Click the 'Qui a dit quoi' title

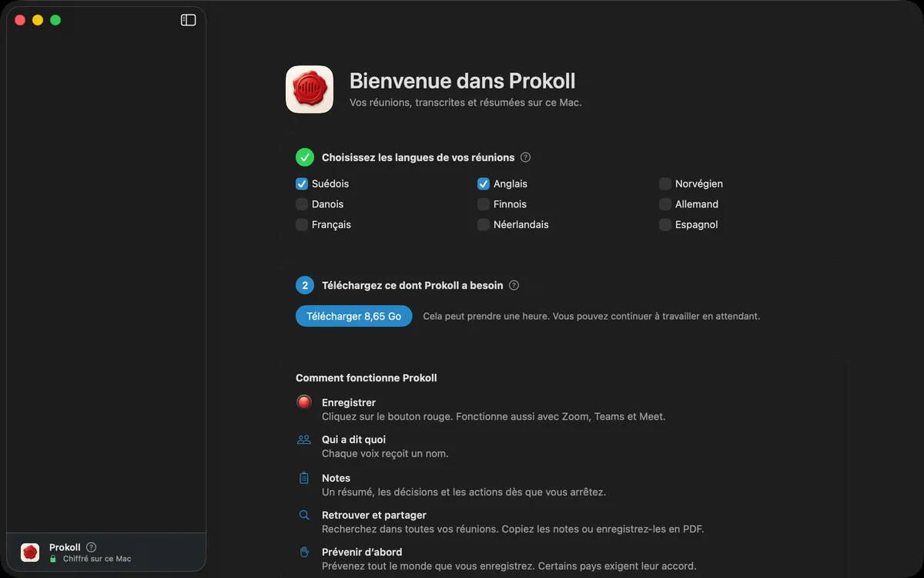coord(354,439)
